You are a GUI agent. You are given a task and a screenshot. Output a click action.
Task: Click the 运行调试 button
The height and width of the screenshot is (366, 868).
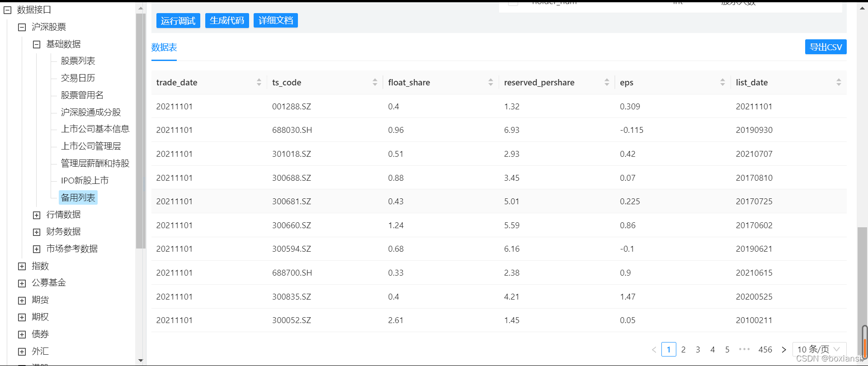[178, 21]
